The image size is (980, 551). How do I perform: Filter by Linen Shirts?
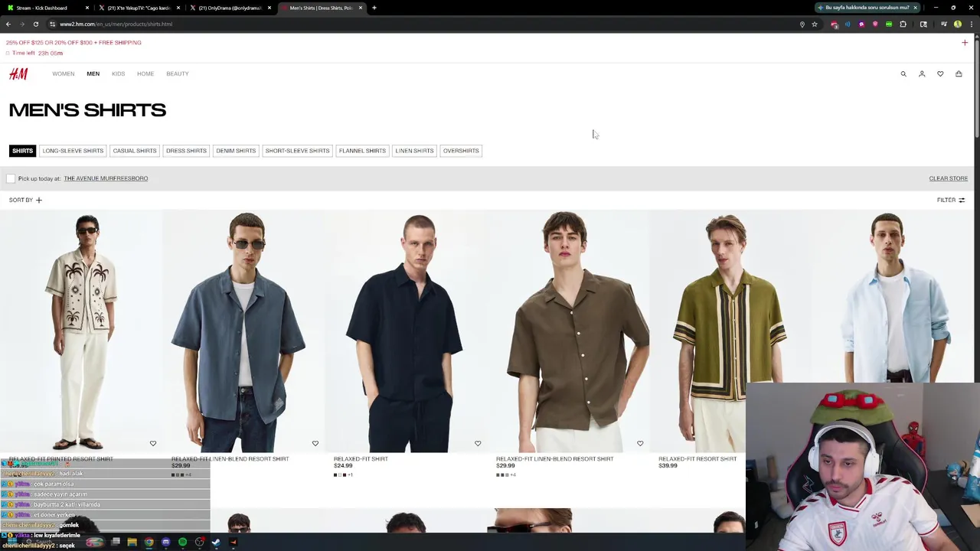pyautogui.click(x=414, y=151)
